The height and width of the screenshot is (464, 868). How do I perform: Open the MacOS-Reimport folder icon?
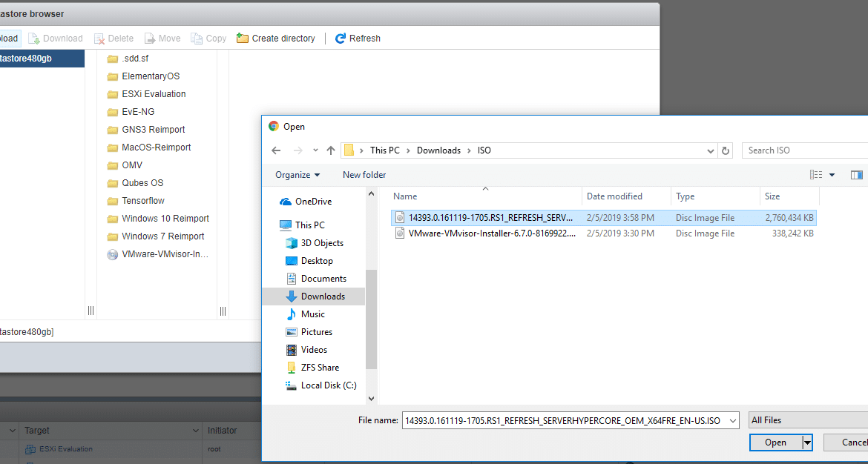coord(112,148)
